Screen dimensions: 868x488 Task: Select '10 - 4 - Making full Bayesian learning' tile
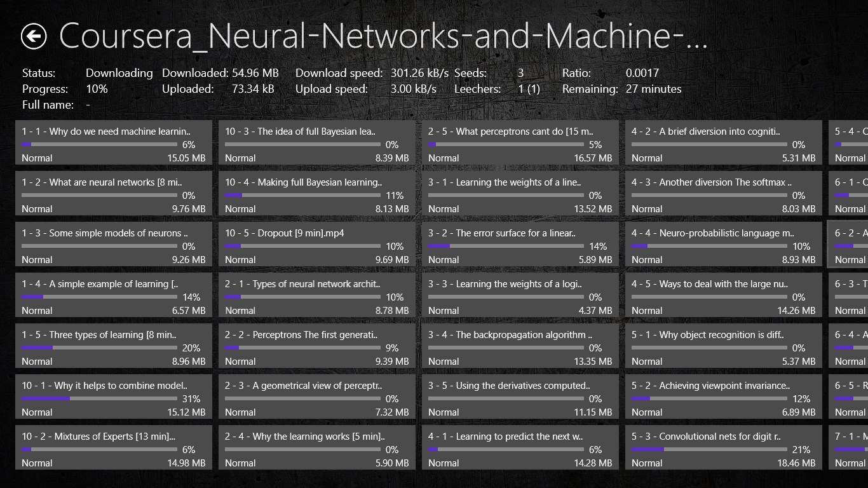(317, 193)
